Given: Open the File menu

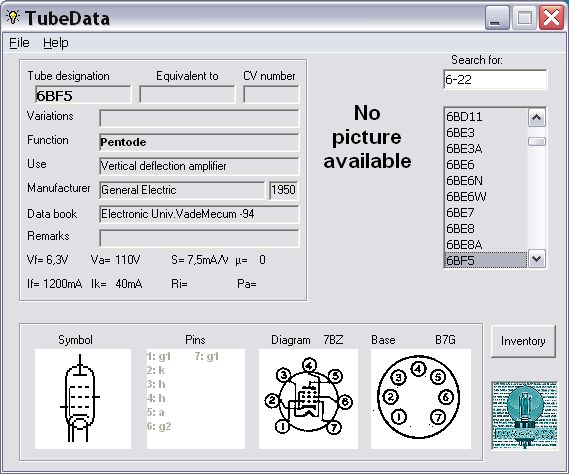Looking at the screenshot, I should [19, 43].
